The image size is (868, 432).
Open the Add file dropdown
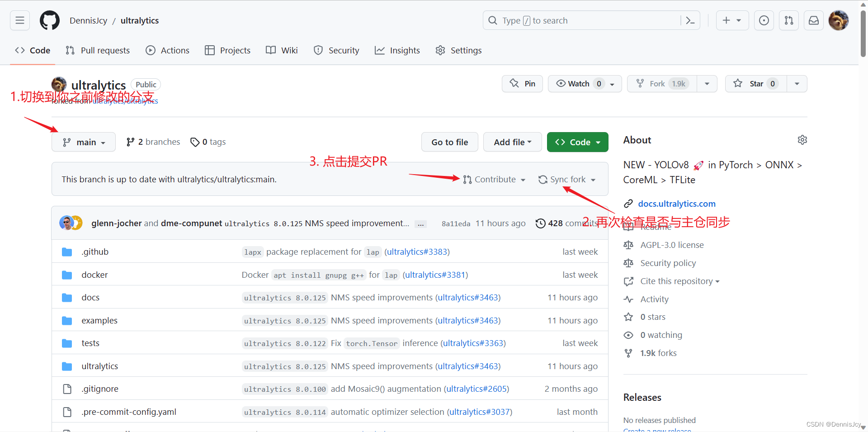tap(513, 142)
